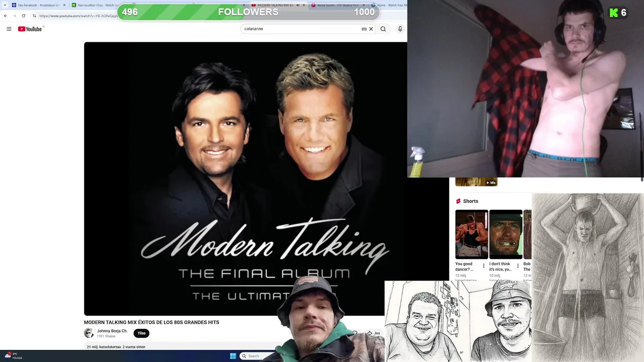Open the Johnny Borja Ch. channel name link
The width and height of the screenshot is (644, 362).
point(112,331)
